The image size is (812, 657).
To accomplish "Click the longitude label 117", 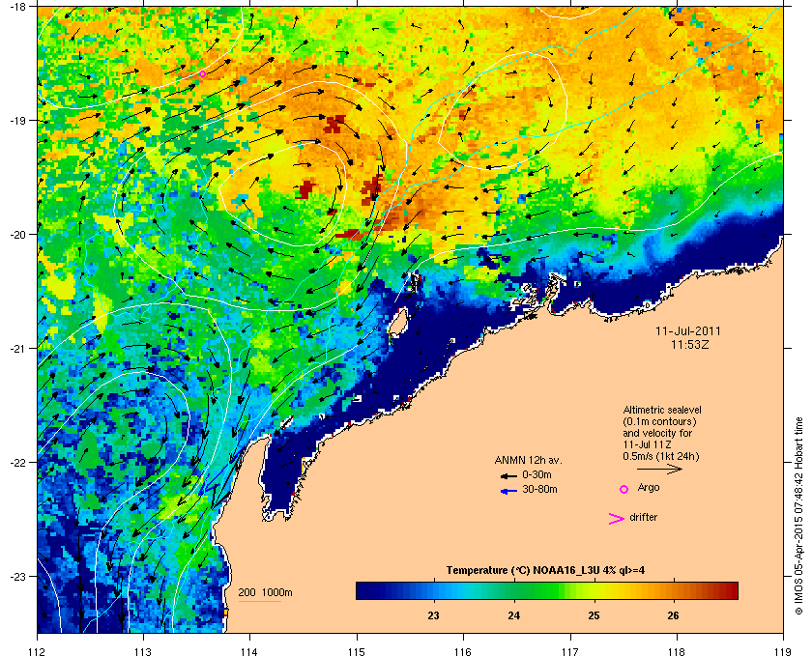I will point(569,652).
